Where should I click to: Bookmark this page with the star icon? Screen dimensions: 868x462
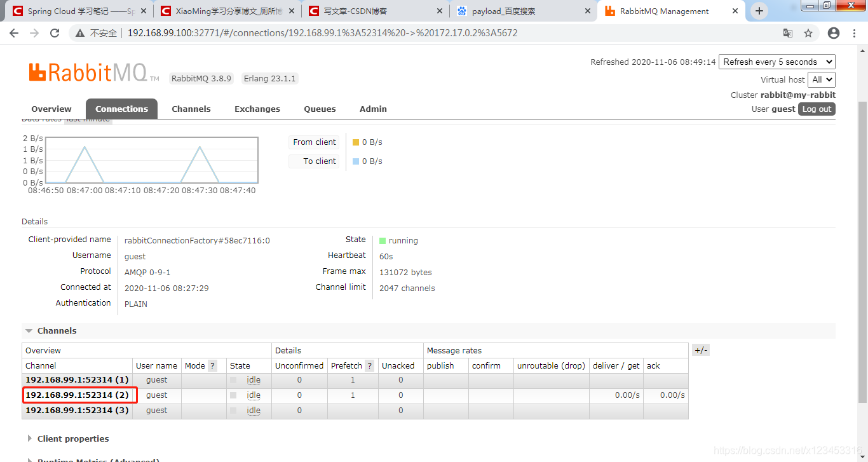(x=808, y=33)
